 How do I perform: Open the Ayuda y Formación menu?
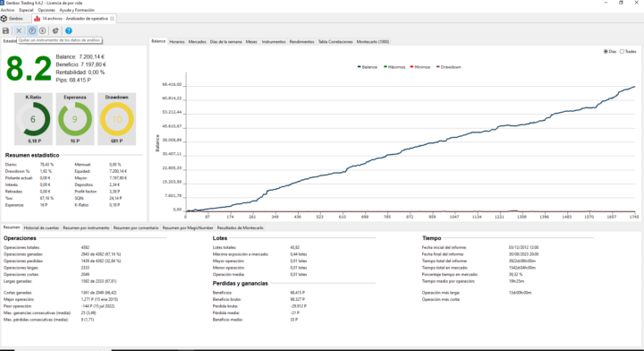pyautogui.click(x=77, y=10)
